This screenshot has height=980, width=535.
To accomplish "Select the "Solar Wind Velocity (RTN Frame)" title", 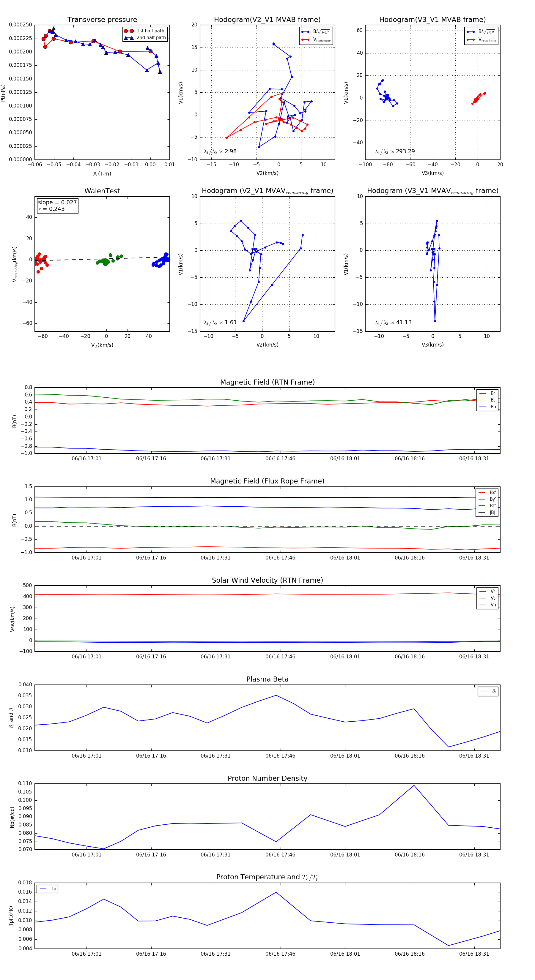I will 267,581.
